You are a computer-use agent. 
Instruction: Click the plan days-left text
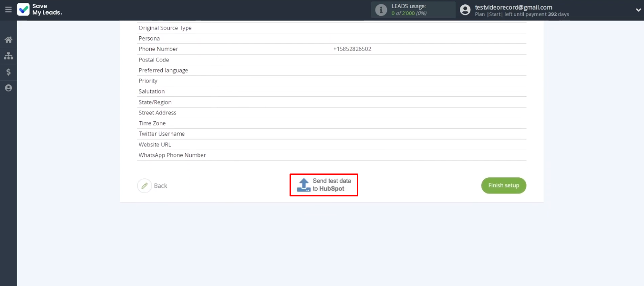tap(522, 14)
